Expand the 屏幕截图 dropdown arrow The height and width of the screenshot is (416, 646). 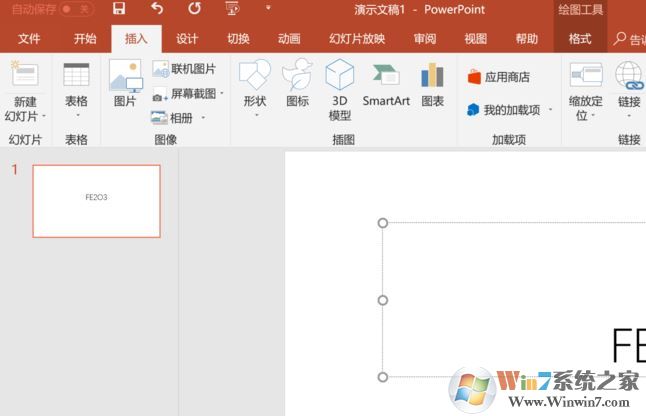(222, 93)
